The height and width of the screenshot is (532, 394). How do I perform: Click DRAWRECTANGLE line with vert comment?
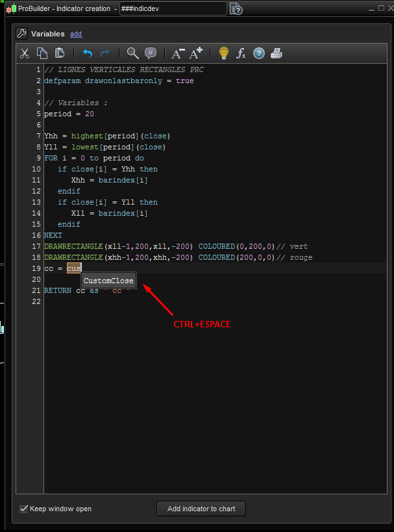point(176,246)
